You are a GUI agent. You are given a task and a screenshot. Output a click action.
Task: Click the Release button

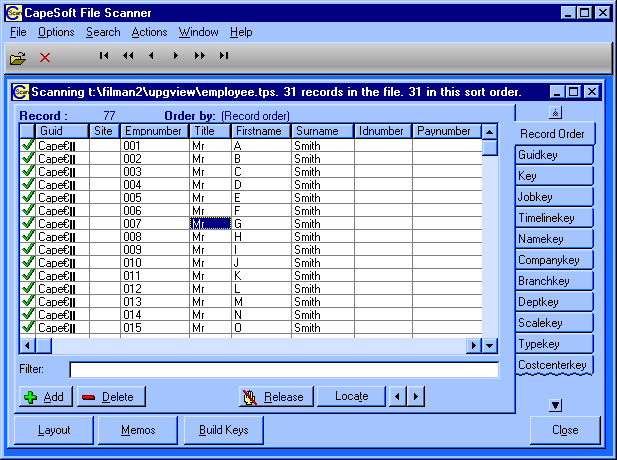tap(273, 397)
